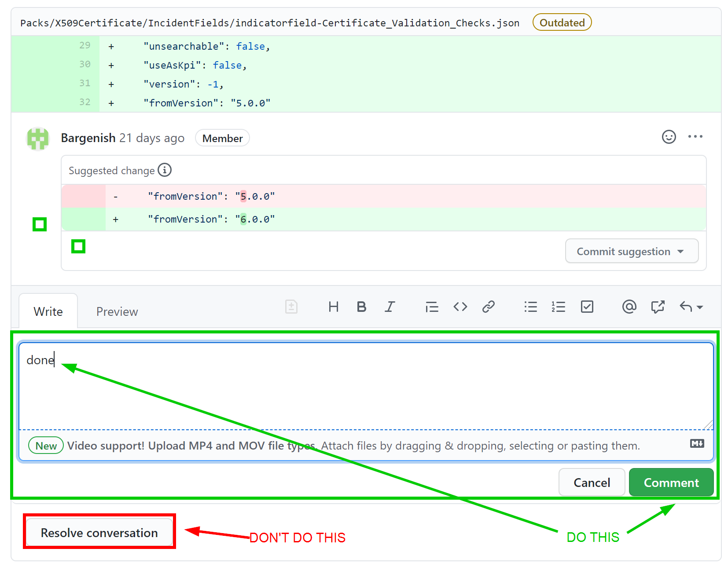Mention a user with the @ icon

pos(629,307)
